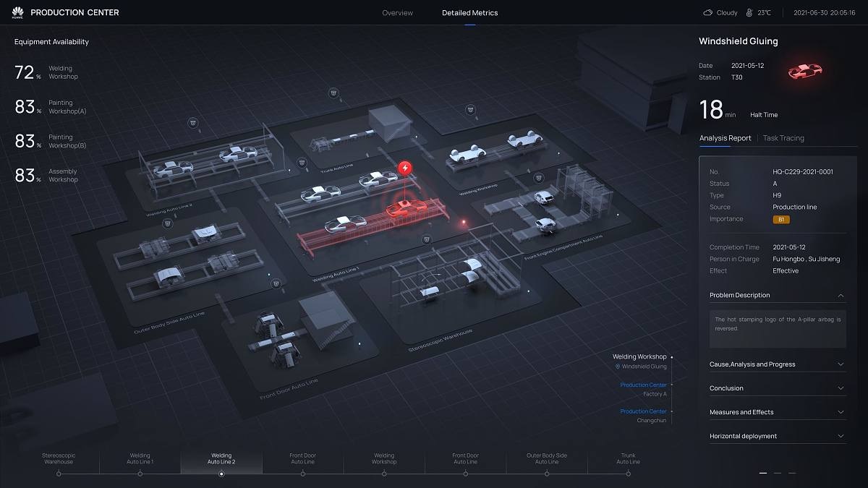Click the camera marker above Trunk Auto Line
Viewport: 868px width, 488px height.
click(x=333, y=93)
